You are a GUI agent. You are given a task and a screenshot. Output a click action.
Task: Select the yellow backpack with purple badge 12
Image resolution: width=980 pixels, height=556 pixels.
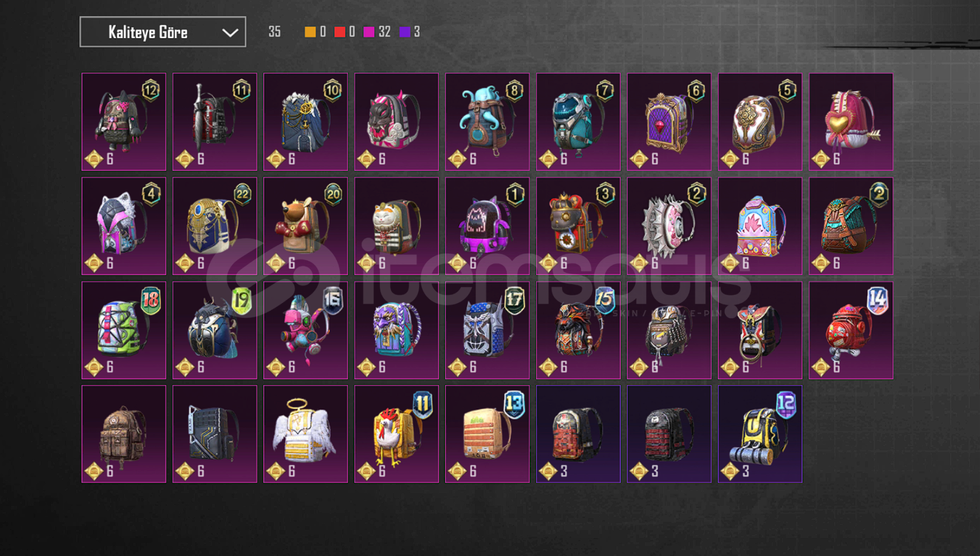click(760, 434)
